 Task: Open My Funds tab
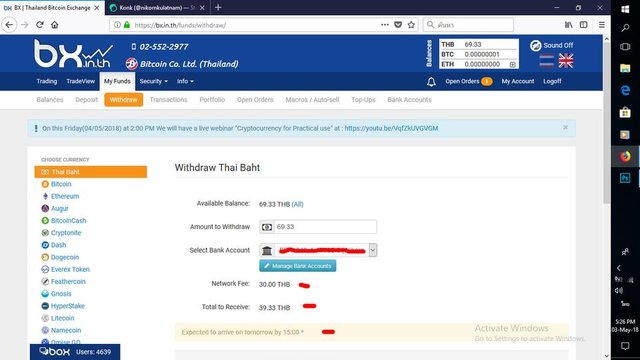coord(117,82)
